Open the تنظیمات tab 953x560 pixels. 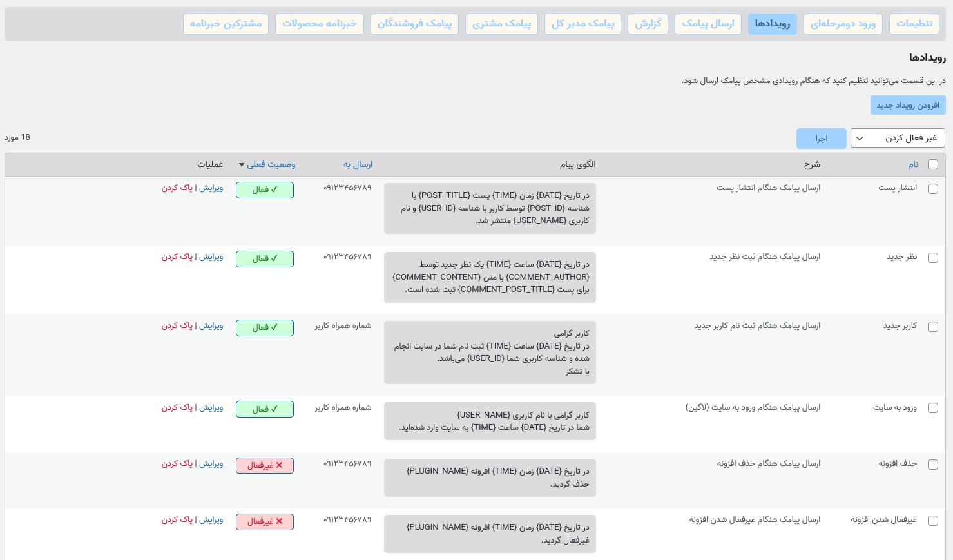click(x=914, y=24)
